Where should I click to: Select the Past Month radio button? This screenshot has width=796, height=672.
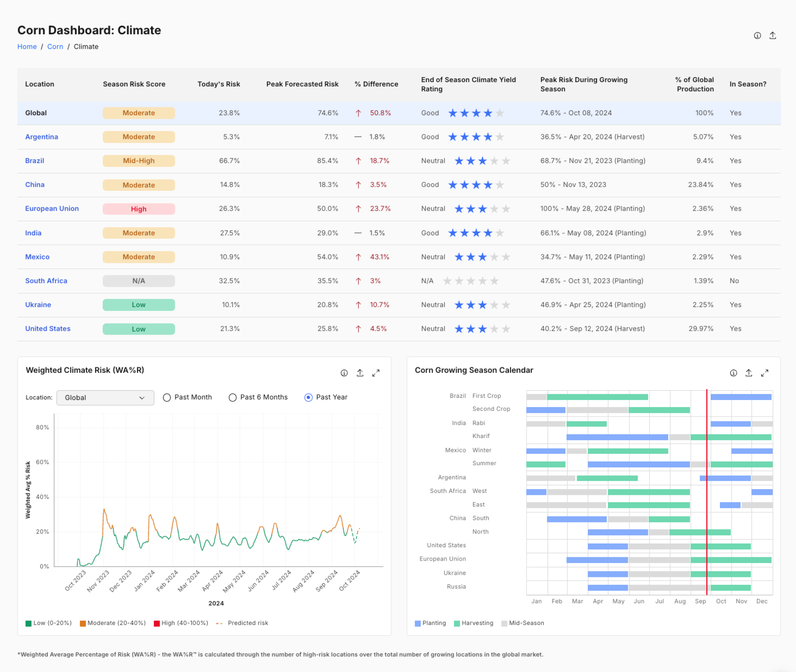(167, 397)
